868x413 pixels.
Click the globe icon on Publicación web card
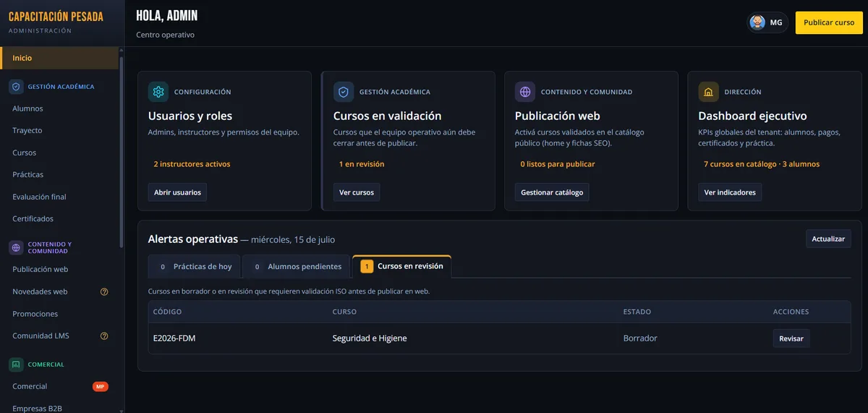coord(525,92)
